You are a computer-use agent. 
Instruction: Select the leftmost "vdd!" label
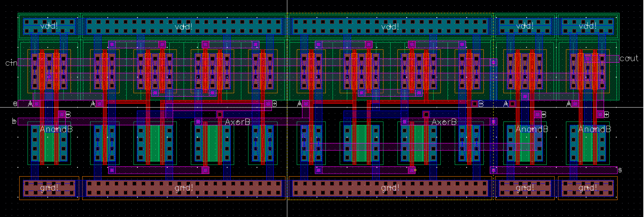[x=49, y=26]
